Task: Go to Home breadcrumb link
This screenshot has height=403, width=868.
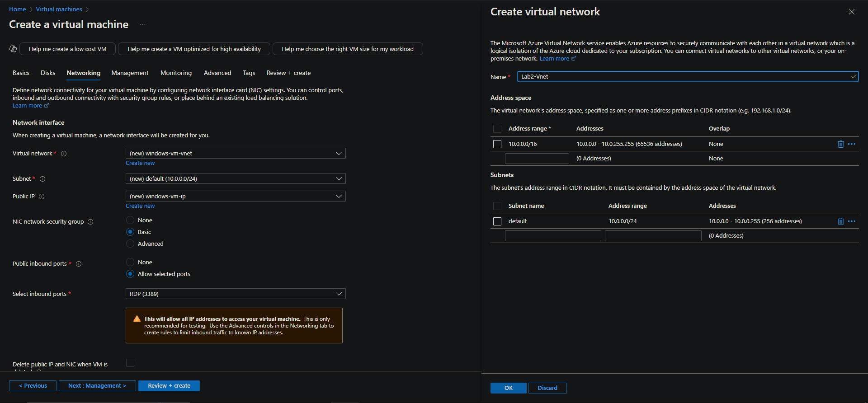Action: [x=18, y=9]
